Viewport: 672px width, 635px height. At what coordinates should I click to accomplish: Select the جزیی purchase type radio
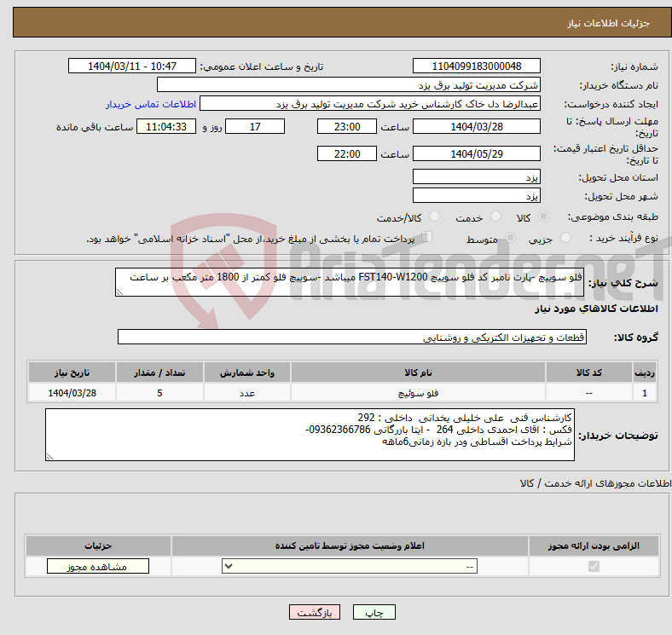click(565, 238)
